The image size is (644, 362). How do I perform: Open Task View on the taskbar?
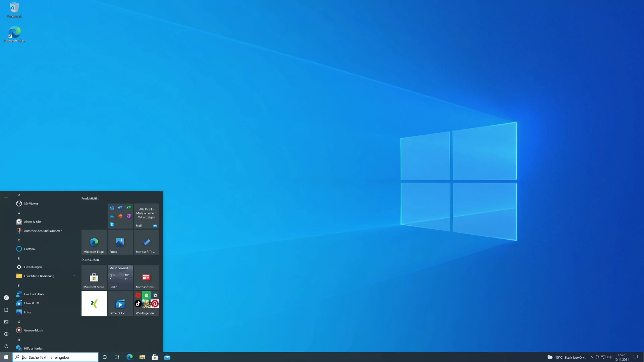click(117, 357)
